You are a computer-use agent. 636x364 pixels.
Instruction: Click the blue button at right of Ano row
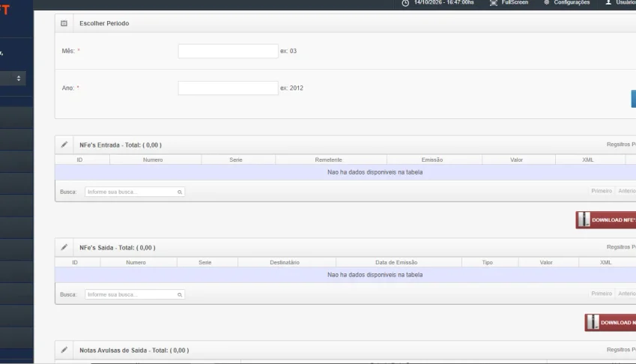coord(634,99)
